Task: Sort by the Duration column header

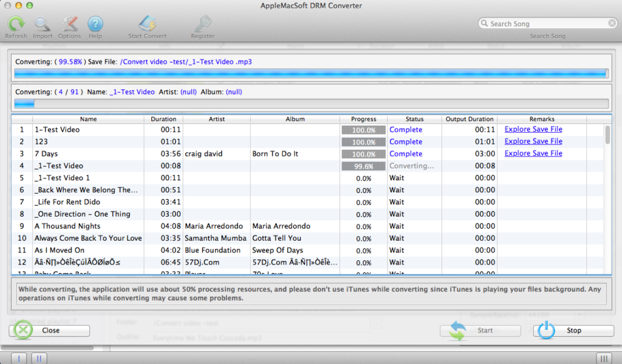Action: (163, 119)
